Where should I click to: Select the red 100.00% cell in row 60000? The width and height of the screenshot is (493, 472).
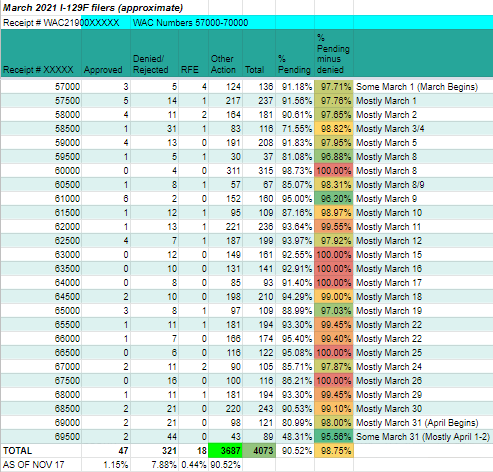[x=334, y=171]
